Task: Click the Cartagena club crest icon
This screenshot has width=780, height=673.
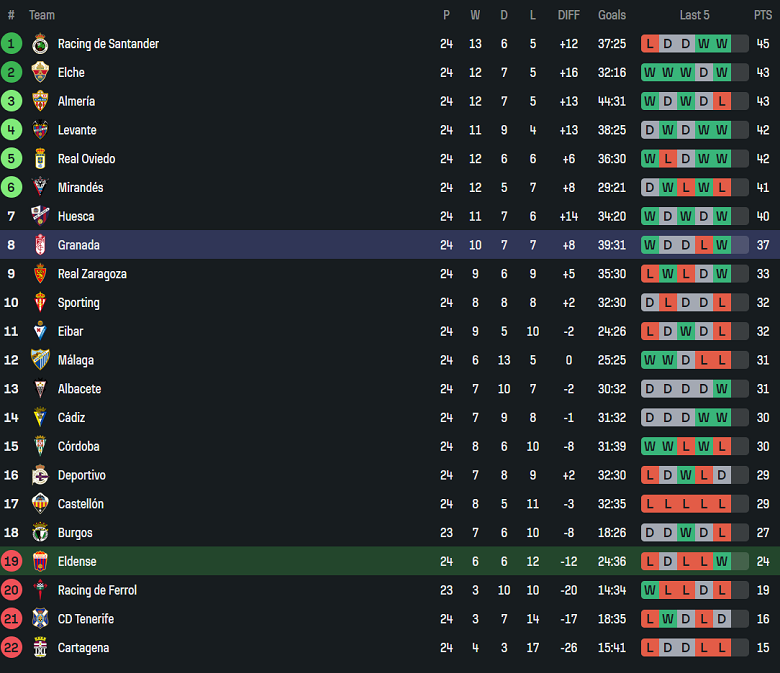Action: [x=40, y=648]
